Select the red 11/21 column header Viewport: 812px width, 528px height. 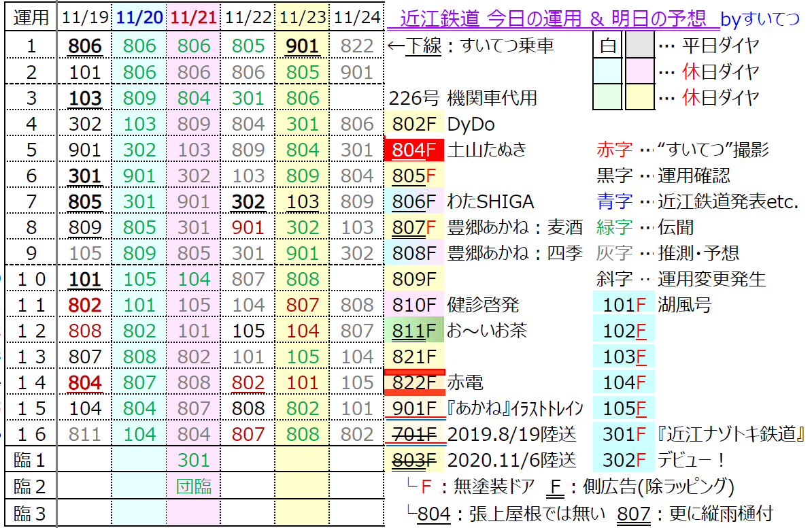[x=194, y=18]
